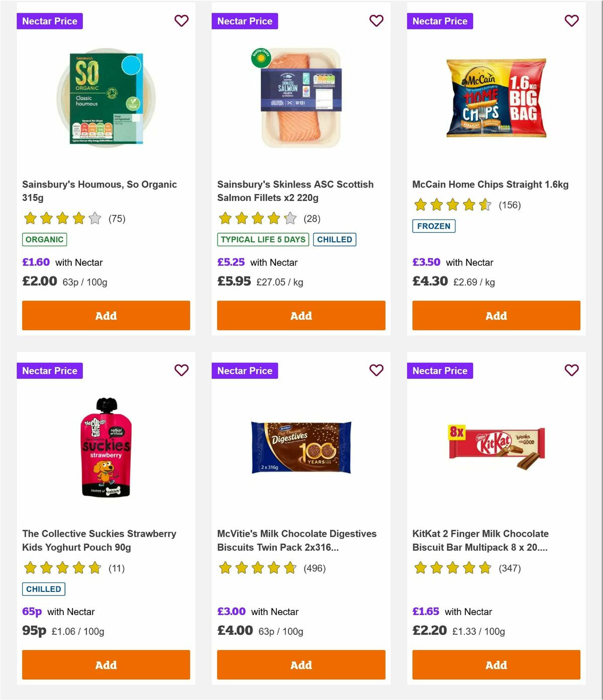Click the Nectar Price badge on the Houmous card
Screen dimensions: 603x700
point(50,21)
